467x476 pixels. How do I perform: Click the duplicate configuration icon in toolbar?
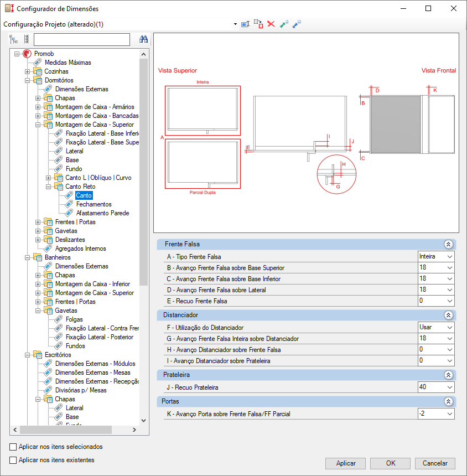point(258,24)
